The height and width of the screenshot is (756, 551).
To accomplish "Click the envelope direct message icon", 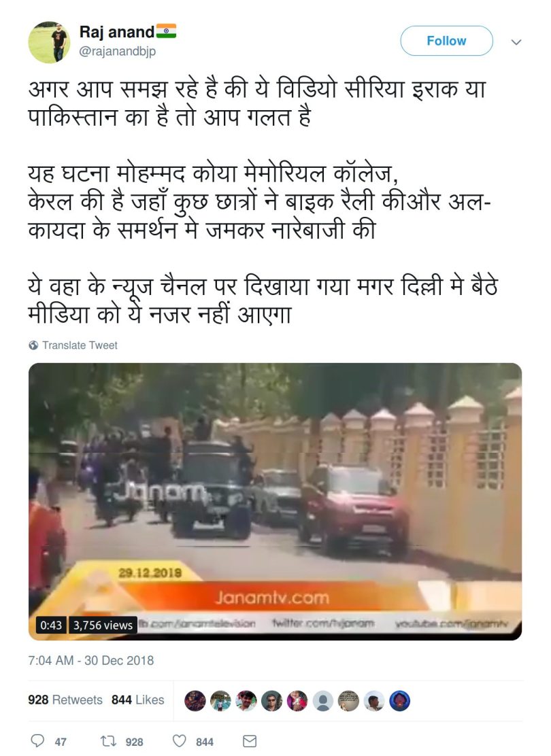I will tap(250, 740).
